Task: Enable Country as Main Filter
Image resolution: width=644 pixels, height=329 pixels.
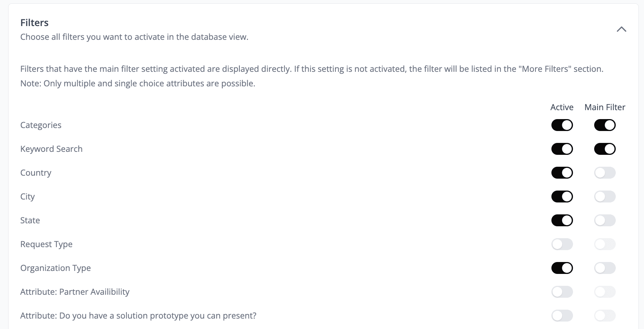Action: point(605,173)
